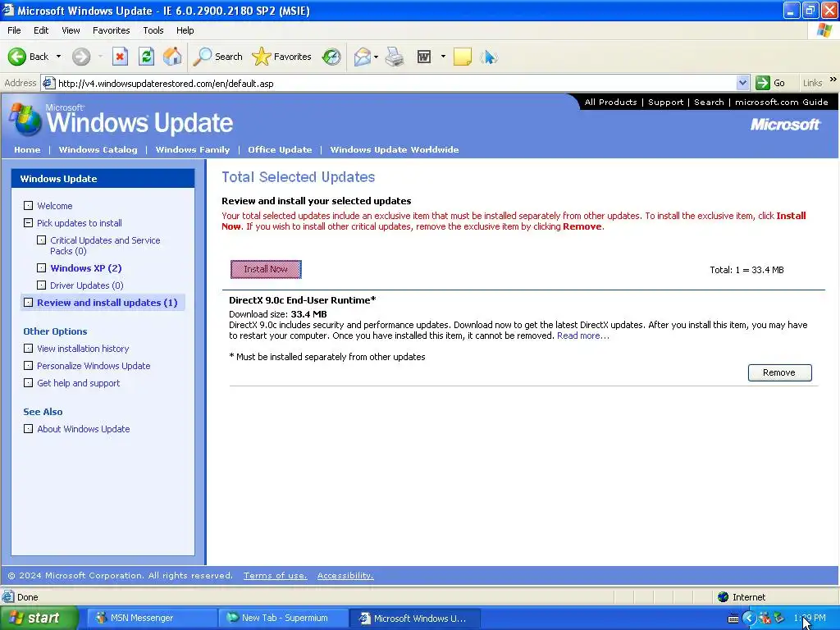Click the yellow Discuss note icon
Viewport: 840px width, 630px height.
click(x=463, y=57)
